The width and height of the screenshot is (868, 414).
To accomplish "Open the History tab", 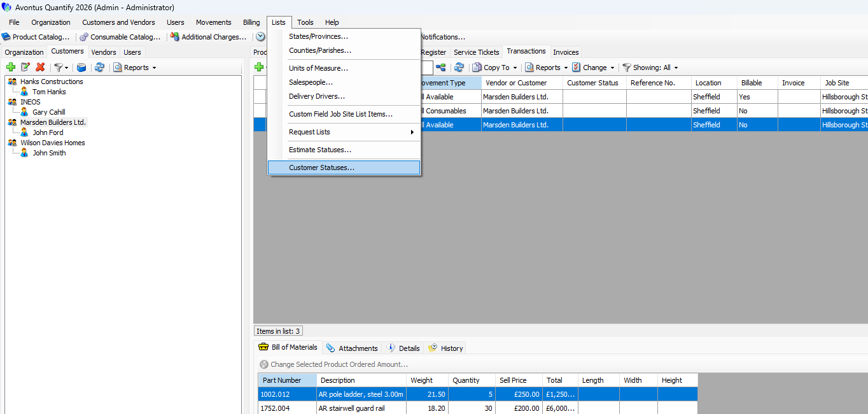I will 445,348.
